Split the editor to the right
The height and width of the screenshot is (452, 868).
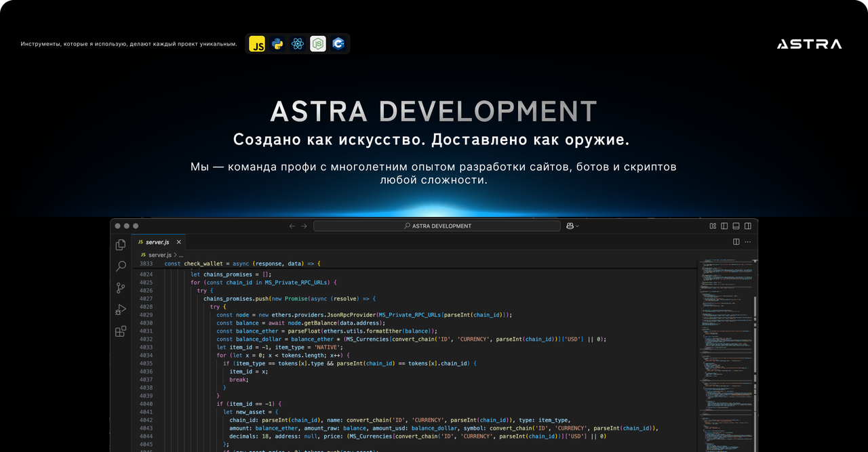tap(736, 241)
